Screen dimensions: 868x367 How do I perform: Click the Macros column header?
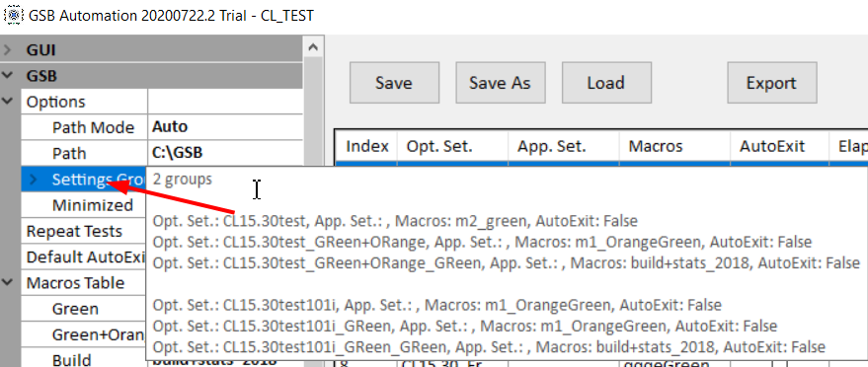click(x=674, y=146)
